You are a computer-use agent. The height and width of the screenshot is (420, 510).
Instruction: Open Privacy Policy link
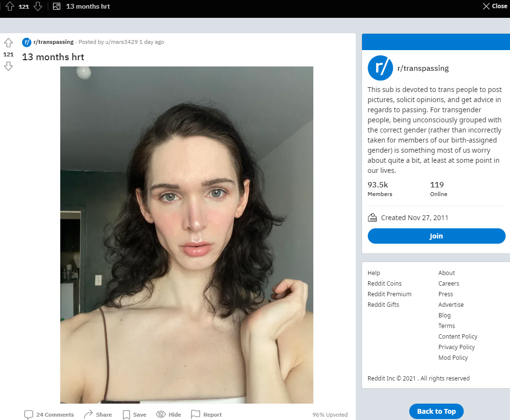click(x=456, y=347)
